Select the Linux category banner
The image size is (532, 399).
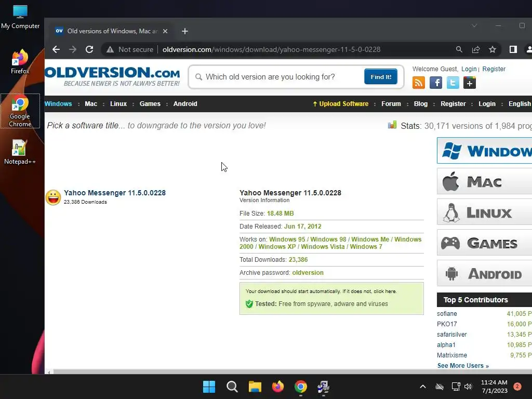pos(485,212)
